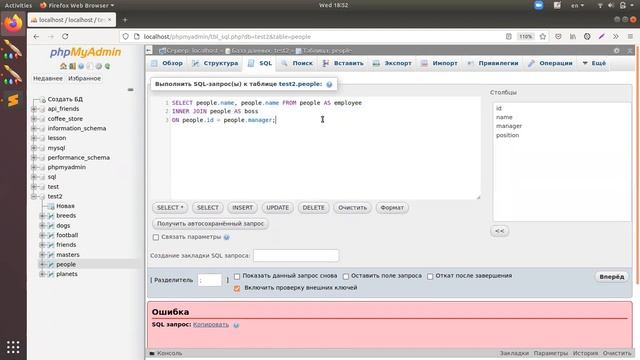Open a new browser tab with plus
This screenshot has width=640, height=360.
coord(125,20)
